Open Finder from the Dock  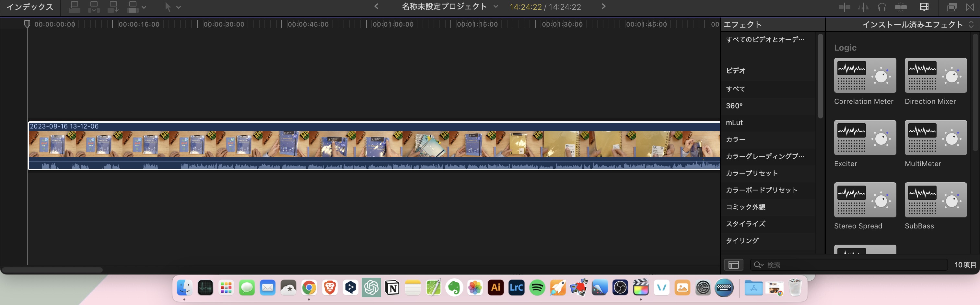tap(184, 288)
